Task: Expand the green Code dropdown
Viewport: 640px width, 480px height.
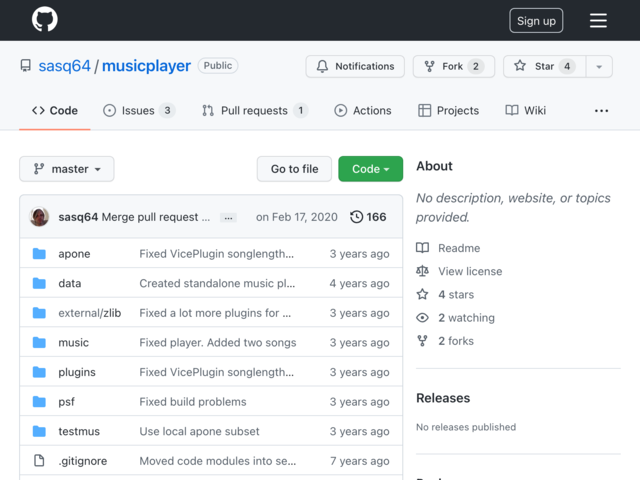Action: coord(371,169)
